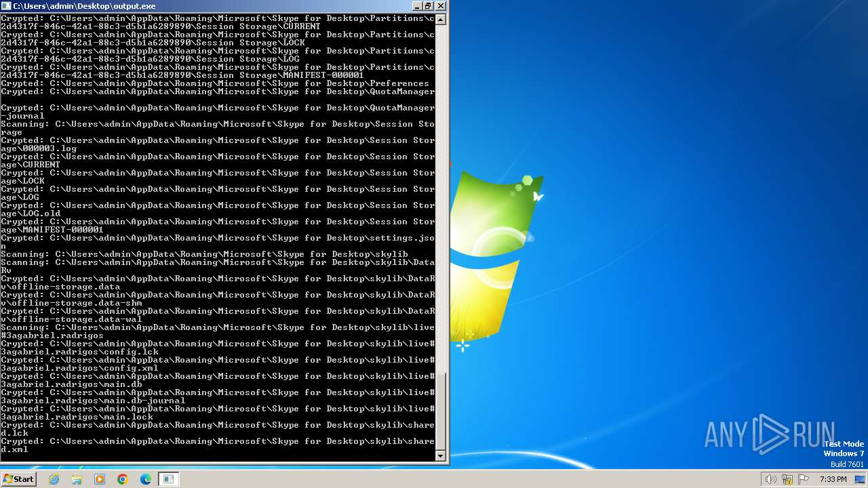Click the console scrollbar up arrow
The height and width of the screenshot is (488, 868).
pyautogui.click(x=441, y=20)
